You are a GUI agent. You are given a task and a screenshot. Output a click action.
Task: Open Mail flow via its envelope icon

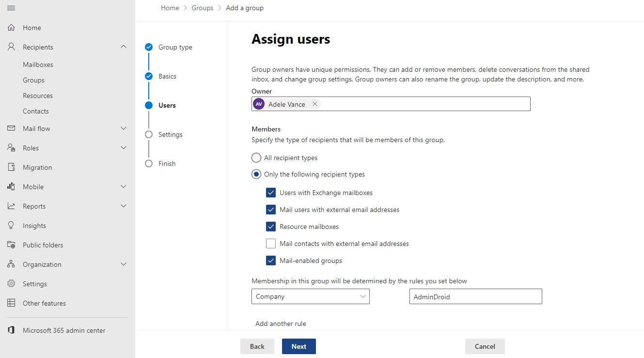pyautogui.click(x=11, y=128)
